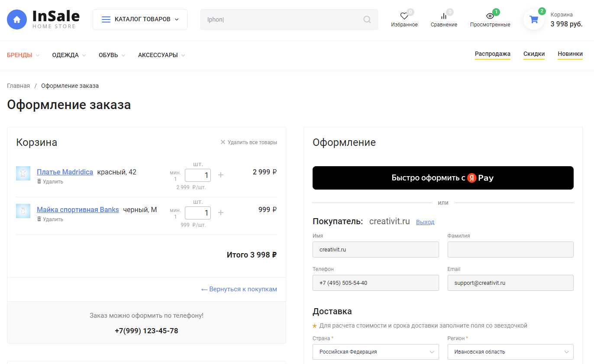Increase Майка спортивная Banks quantity with plus
Screen dimensions: 594x364
pos(221,213)
